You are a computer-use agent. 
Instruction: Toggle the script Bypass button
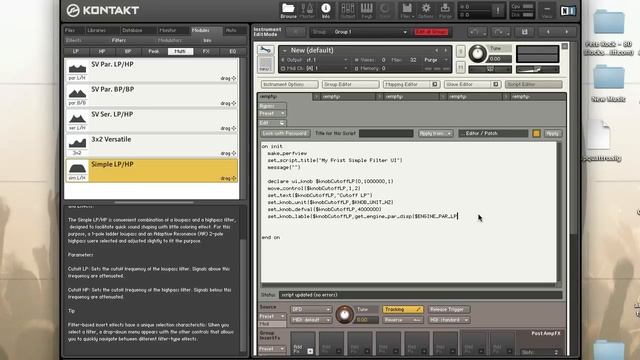click(271, 106)
